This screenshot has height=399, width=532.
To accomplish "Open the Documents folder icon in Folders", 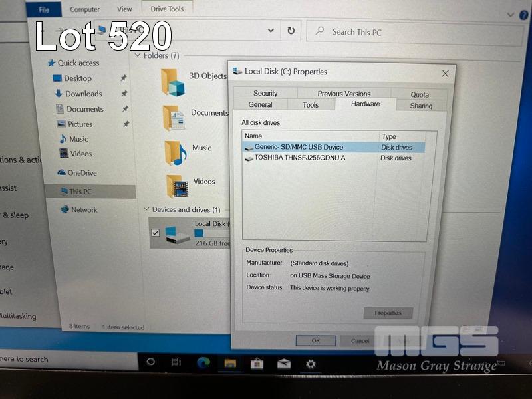I will [174, 117].
